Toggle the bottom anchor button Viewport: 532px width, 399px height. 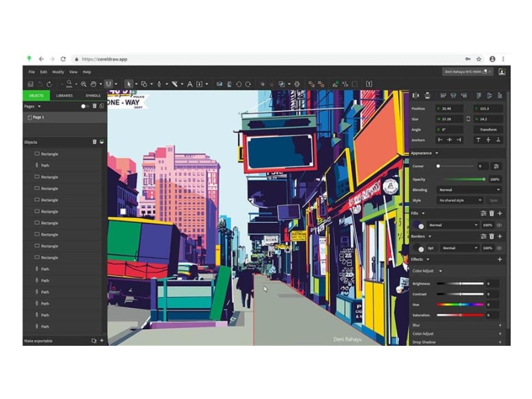[x=498, y=140]
